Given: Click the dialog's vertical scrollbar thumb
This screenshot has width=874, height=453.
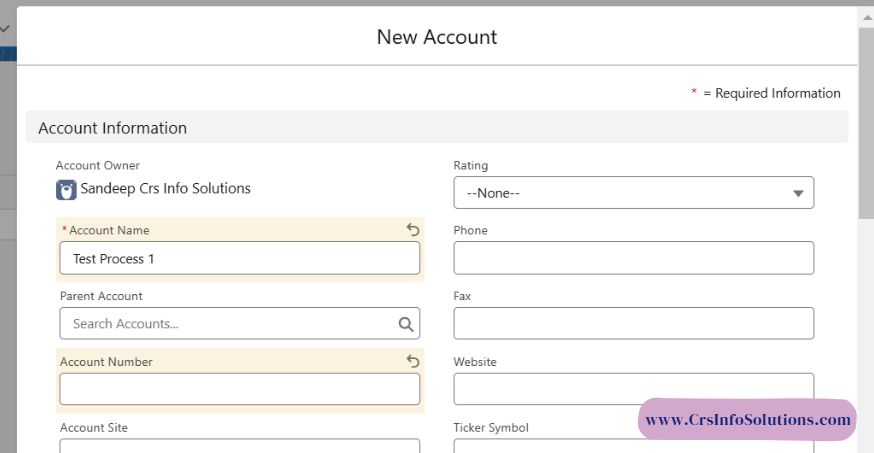Looking at the screenshot, I should 866,120.
